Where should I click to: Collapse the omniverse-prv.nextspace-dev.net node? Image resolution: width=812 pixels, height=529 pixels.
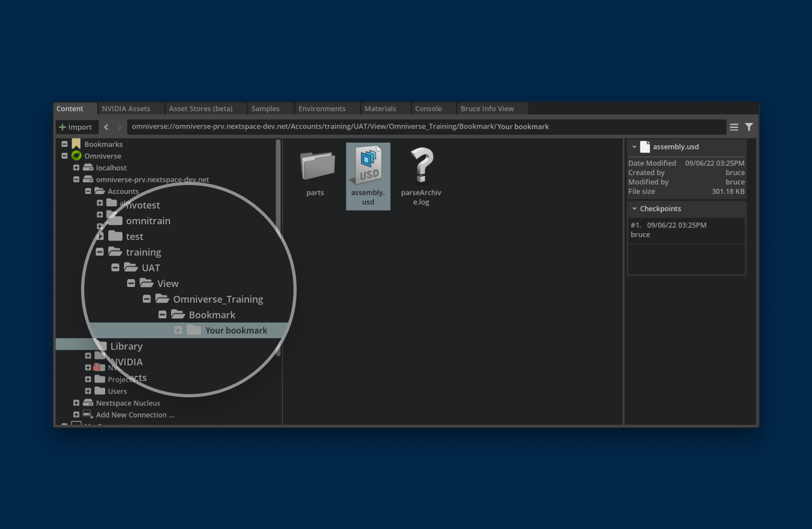point(76,179)
